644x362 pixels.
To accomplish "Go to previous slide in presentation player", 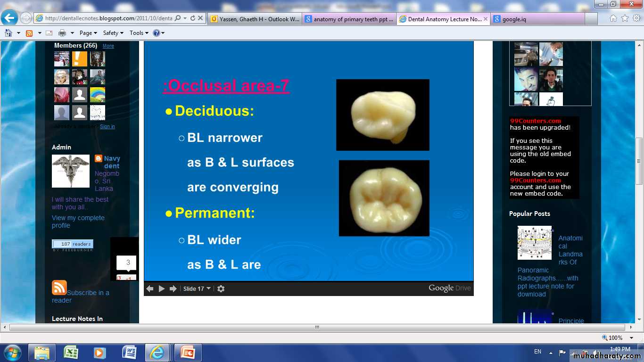I will click(150, 288).
